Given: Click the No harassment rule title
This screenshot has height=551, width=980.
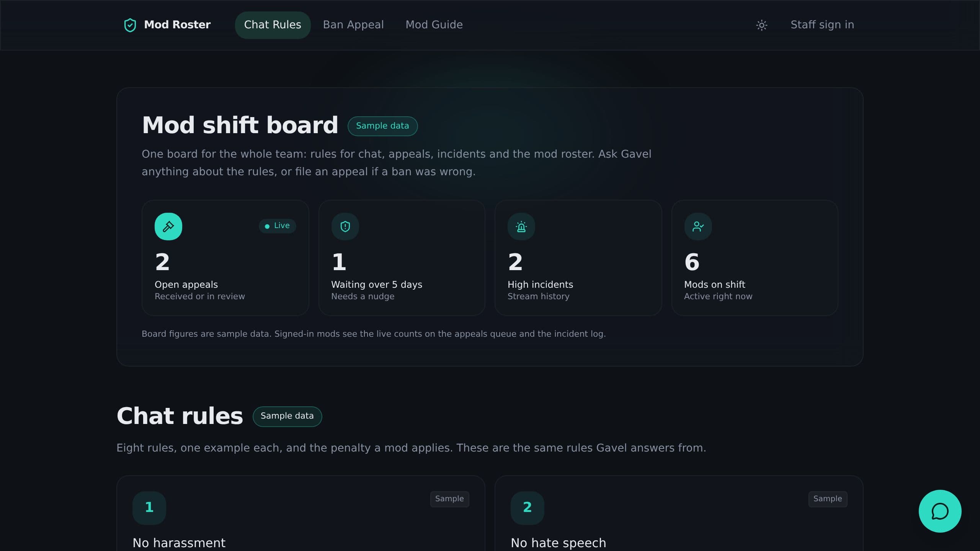Looking at the screenshot, I should pos(179,543).
